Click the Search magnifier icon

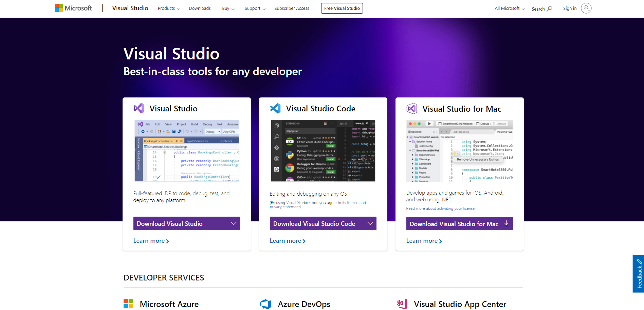pos(550,8)
